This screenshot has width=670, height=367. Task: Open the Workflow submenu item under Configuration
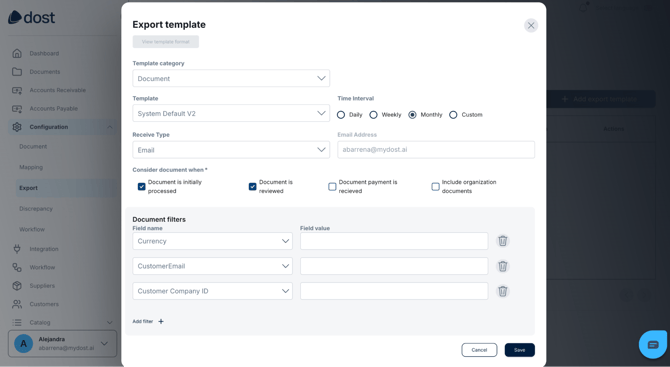(32, 229)
